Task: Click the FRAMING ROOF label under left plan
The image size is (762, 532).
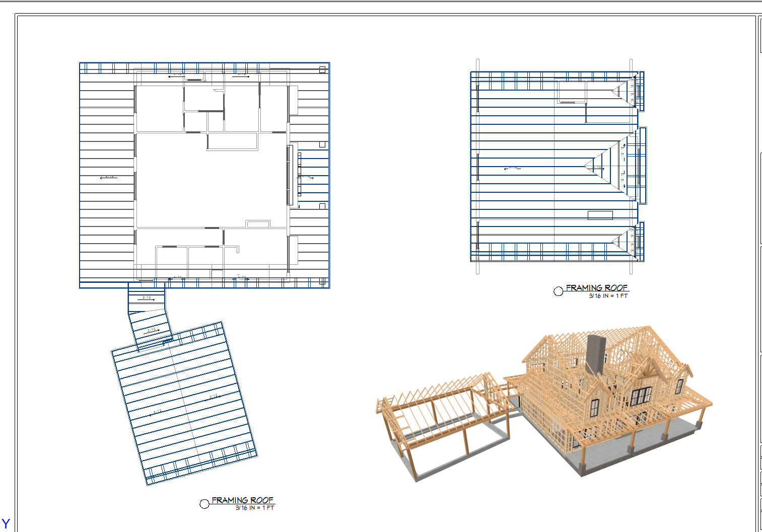Action: point(242,500)
